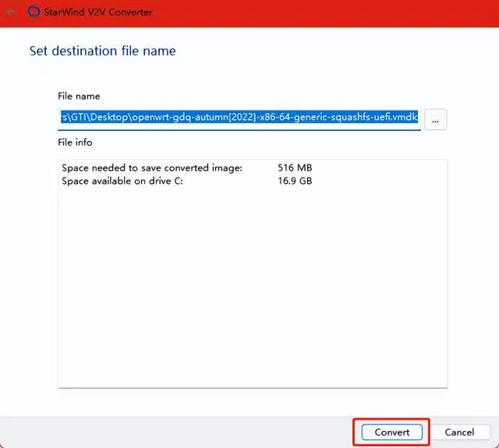Click the 'Set destination file name' heading
Viewport: 499px width, 448px height.
102,51
